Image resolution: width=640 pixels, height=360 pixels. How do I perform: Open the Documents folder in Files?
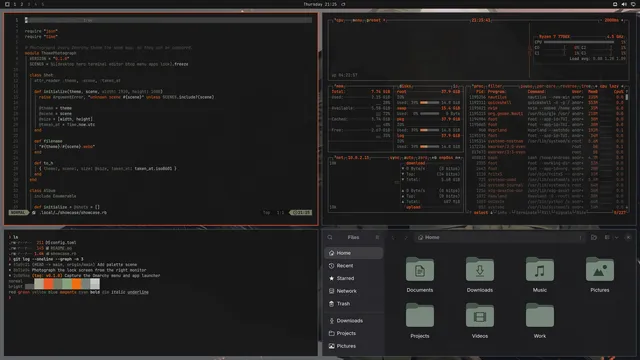420,274
